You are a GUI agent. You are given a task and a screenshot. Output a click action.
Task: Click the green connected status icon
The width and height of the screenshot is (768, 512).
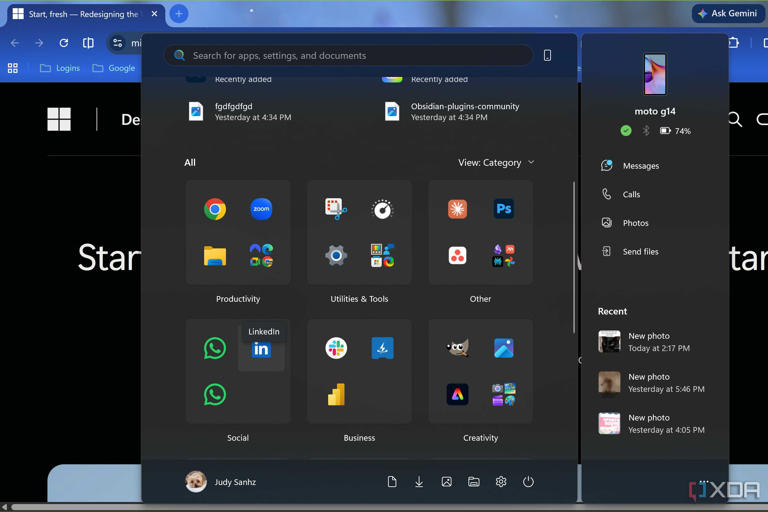(626, 131)
